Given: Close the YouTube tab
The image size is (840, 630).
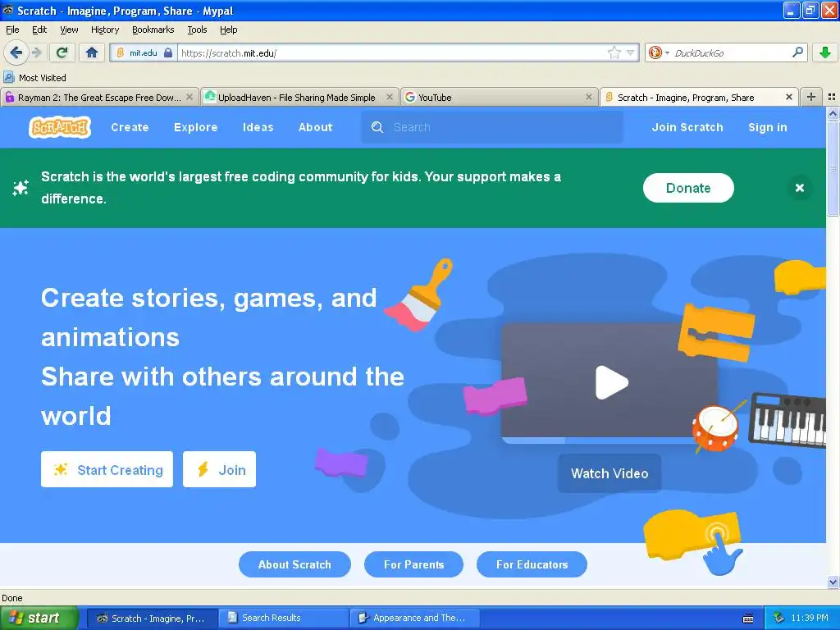Looking at the screenshot, I should (x=589, y=97).
